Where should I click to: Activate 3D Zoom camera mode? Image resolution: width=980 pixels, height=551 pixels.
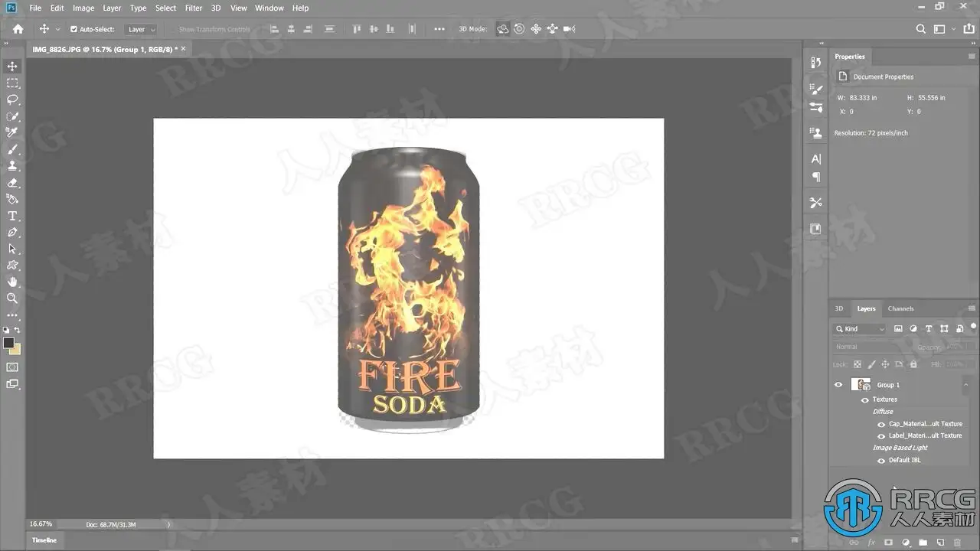click(x=570, y=29)
